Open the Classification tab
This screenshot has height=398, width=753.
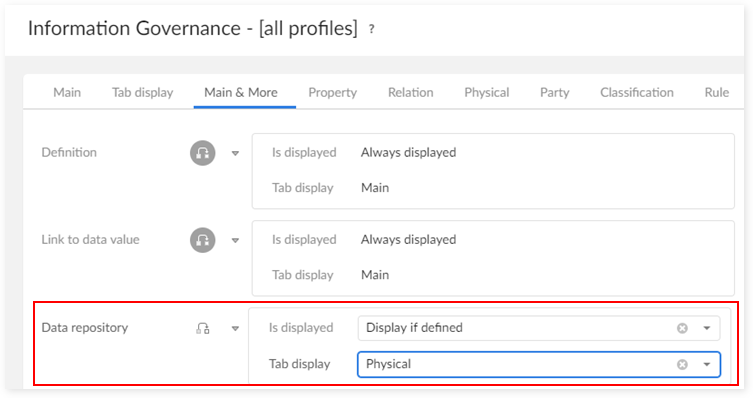click(x=637, y=92)
